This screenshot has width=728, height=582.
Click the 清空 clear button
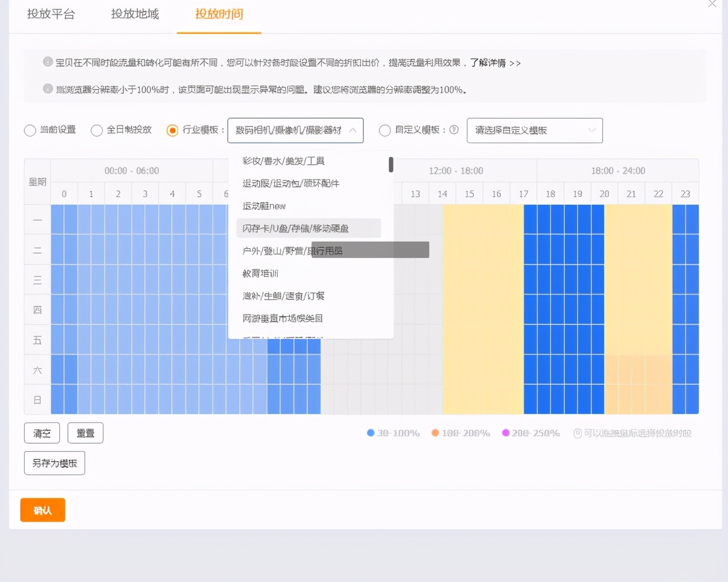coord(42,433)
